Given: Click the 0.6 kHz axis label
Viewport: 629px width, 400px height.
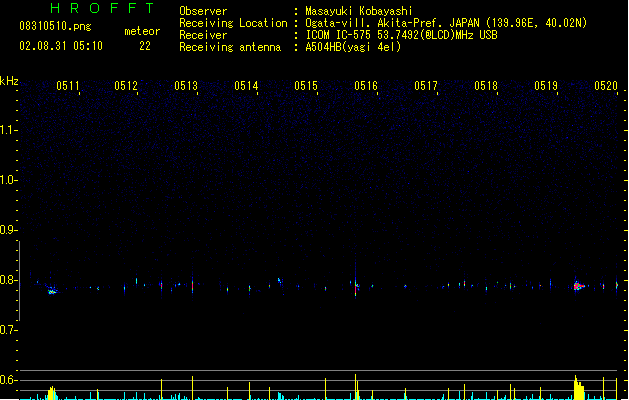Looking at the screenshot, I should 8,380.
